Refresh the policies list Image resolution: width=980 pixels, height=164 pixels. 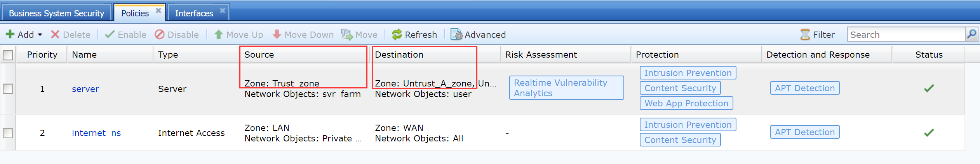click(414, 35)
